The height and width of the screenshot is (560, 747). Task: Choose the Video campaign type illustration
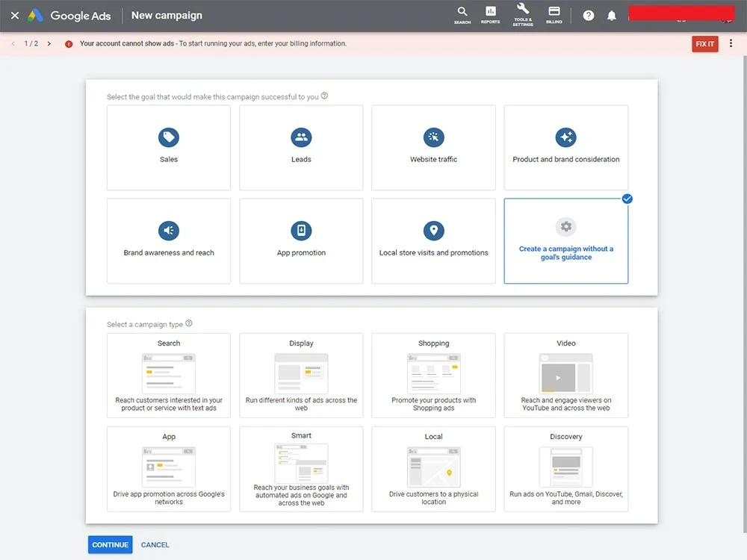[x=566, y=373]
